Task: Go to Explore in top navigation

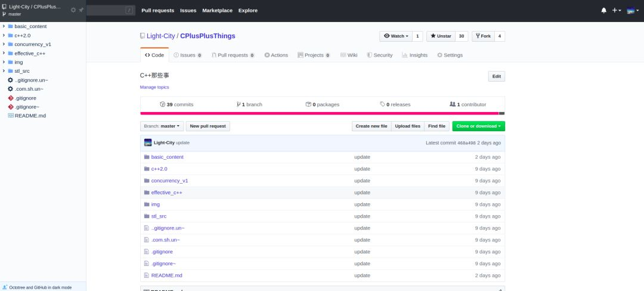Action: (x=248, y=10)
